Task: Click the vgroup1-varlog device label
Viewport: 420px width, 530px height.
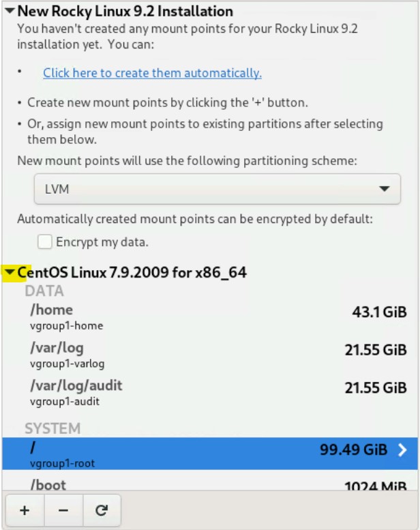Action: tap(67, 364)
